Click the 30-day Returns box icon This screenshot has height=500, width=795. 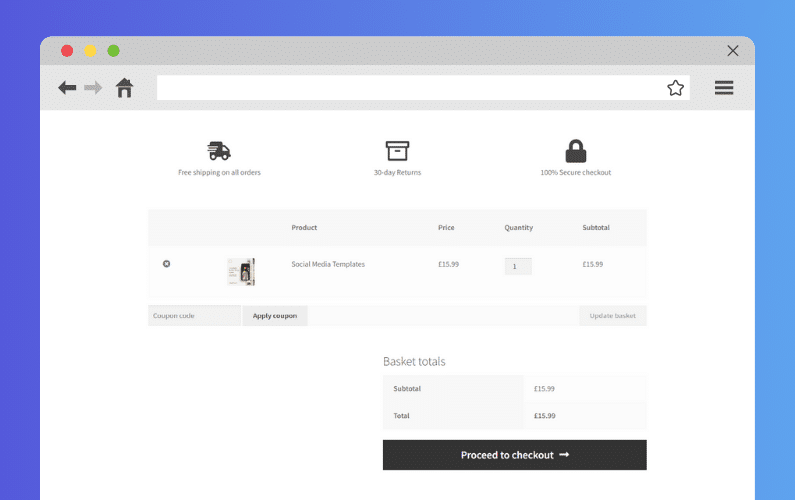point(398,151)
